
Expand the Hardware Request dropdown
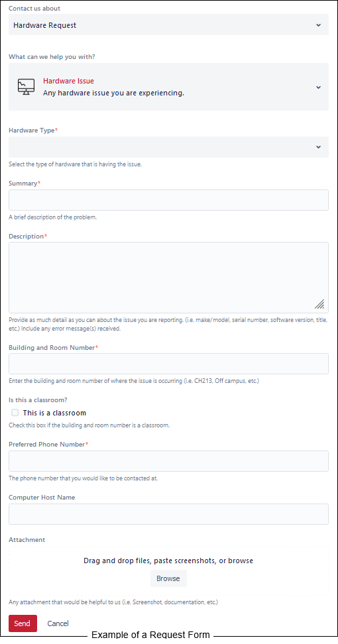(168, 25)
